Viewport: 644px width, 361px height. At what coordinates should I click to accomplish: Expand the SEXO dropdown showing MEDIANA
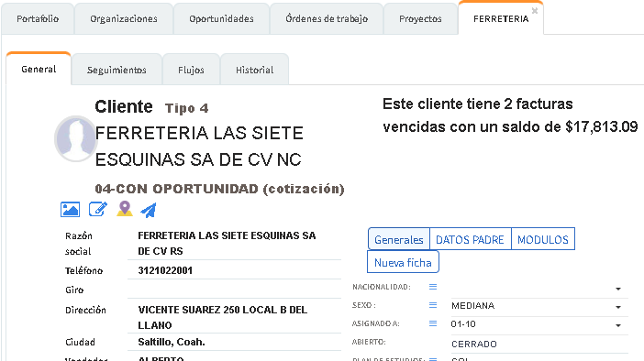[x=618, y=307]
